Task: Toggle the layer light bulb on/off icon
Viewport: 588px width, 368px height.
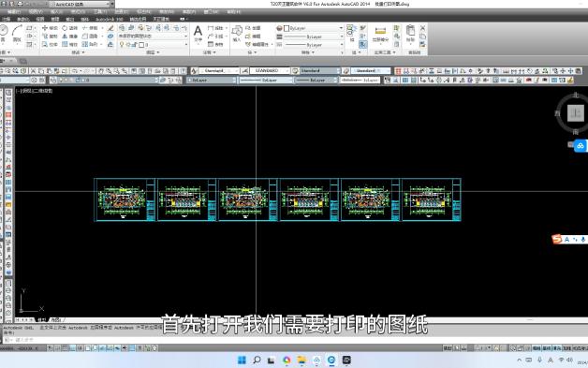Action: tap(122, 44)
